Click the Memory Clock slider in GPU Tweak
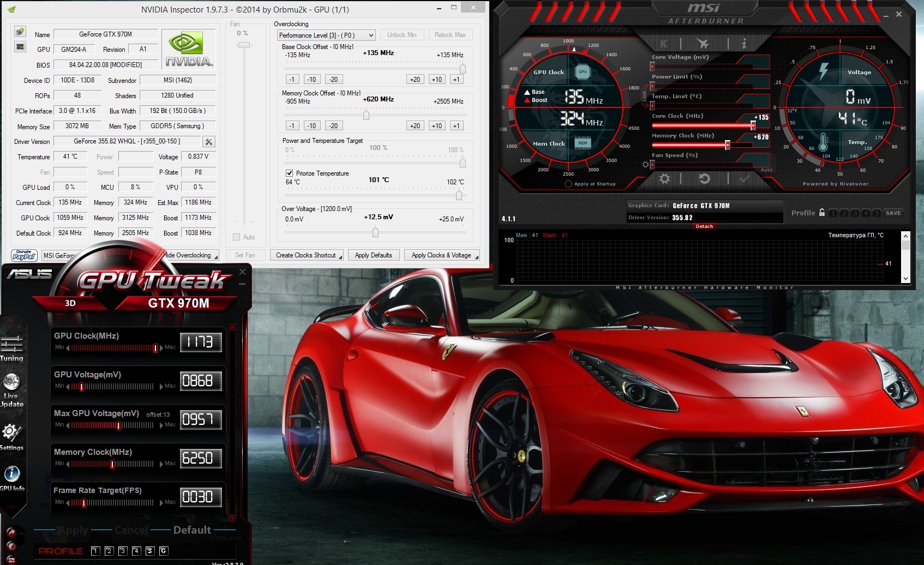 [x=112, y=464]
